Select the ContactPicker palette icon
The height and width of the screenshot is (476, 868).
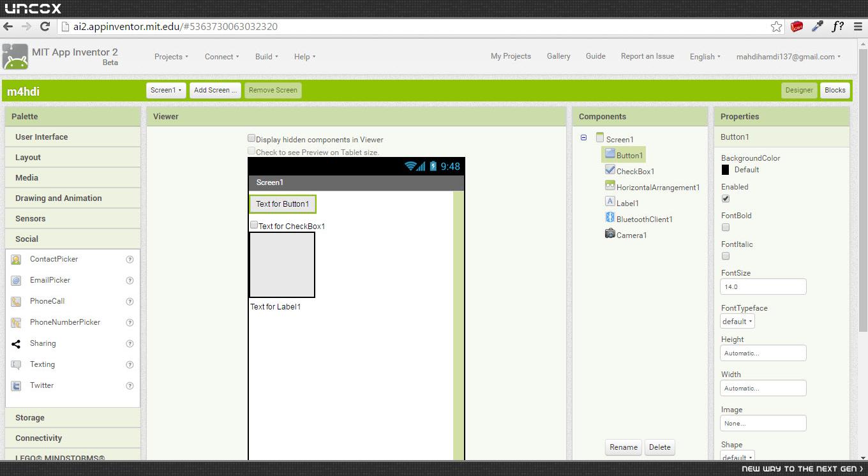(17, 259)
